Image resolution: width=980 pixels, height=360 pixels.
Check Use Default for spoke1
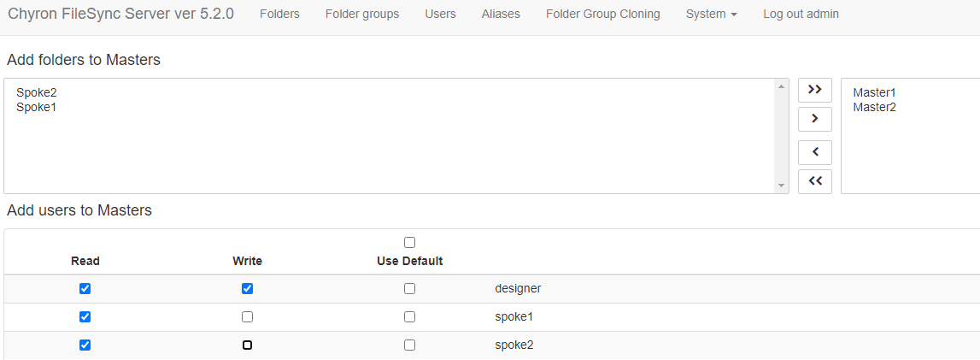[x=409, y=317]
